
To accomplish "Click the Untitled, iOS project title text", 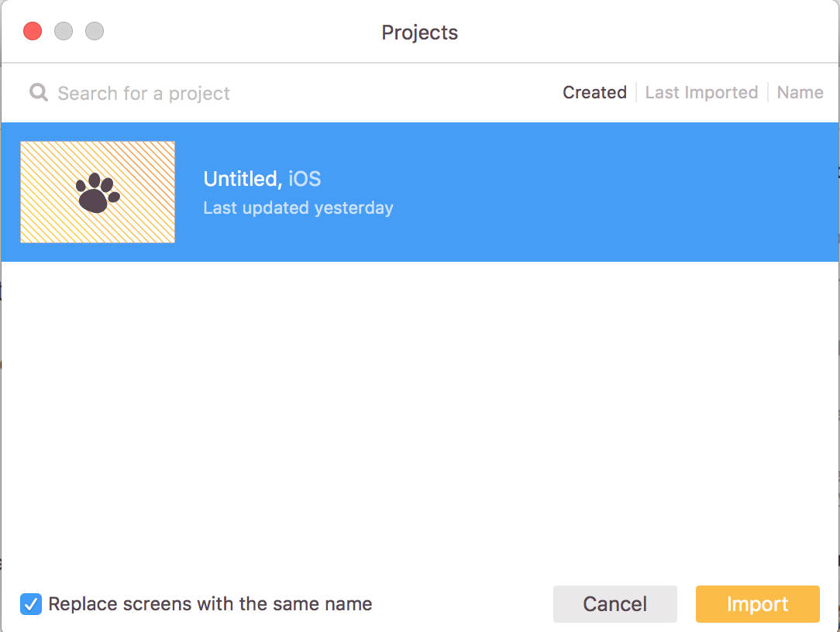I will point(261,178).
